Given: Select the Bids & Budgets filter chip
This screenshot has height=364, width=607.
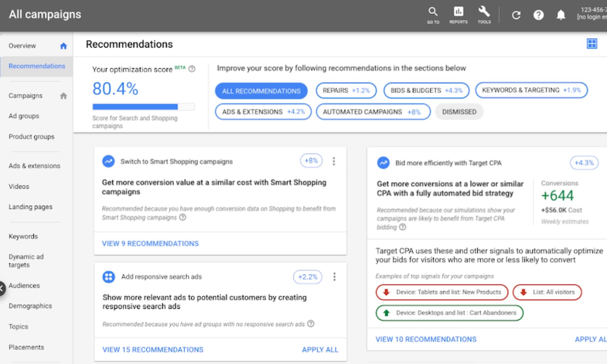Looking at the screenshot, I should [x=426, y=90].
